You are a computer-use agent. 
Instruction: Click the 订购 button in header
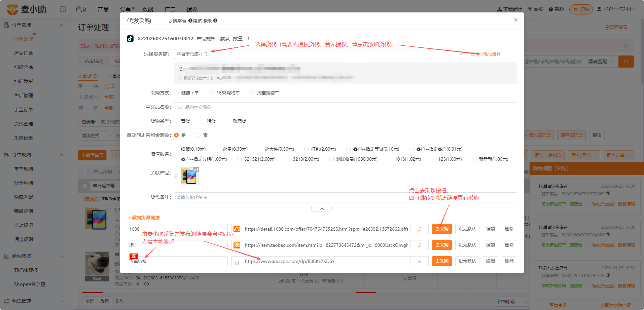581,9
